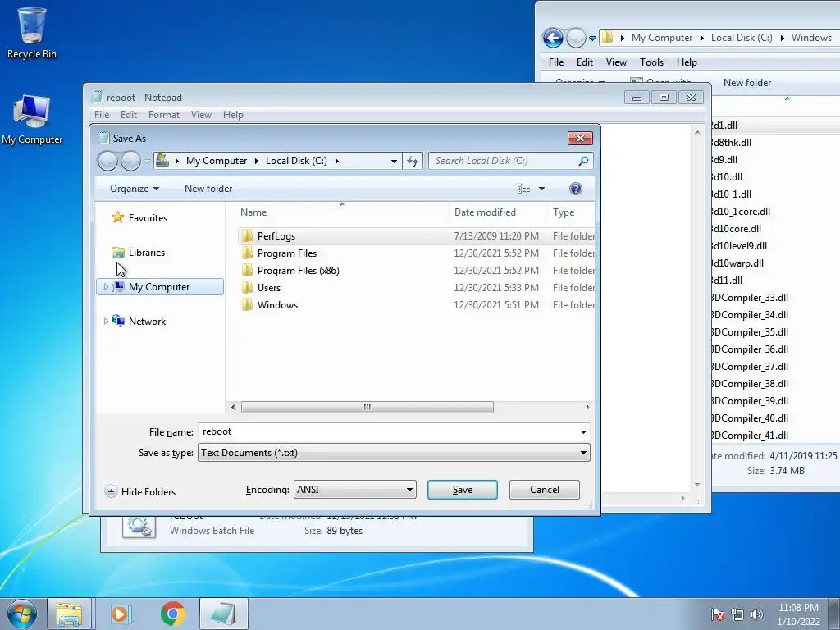
Task: Open Notepad Format menu
Action: [x=164, y=115]
